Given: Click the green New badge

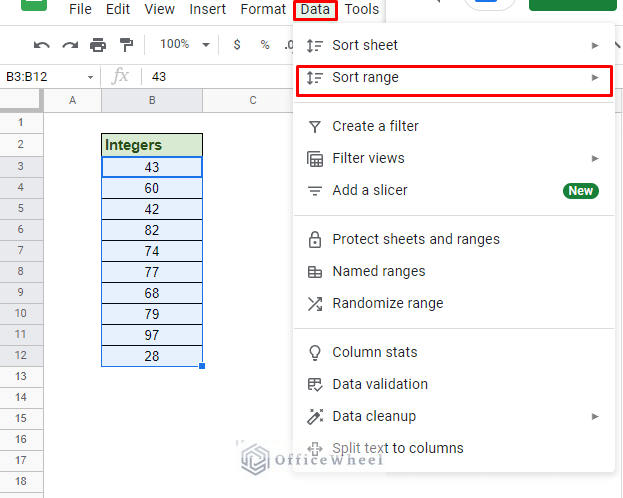Looking at the screenshot, I should click(580, 191).
